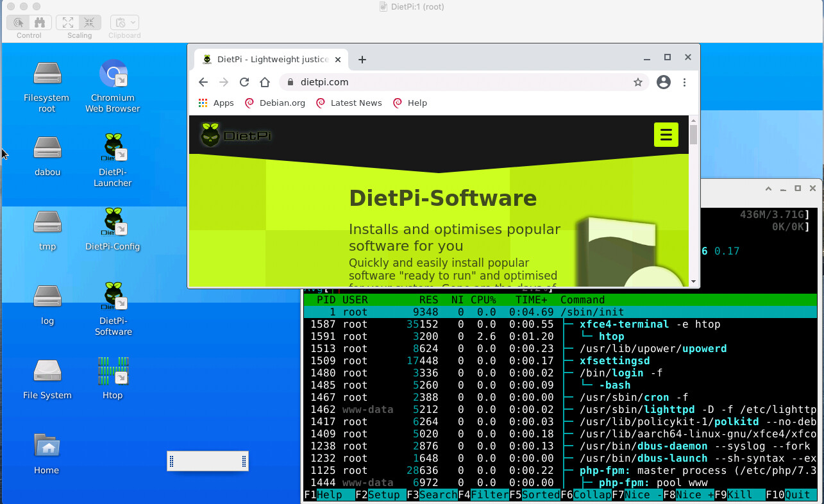The height and width of the screenshot is (504, 824).
Task: Roll up the htop terminal window
Action: point(769,189)
